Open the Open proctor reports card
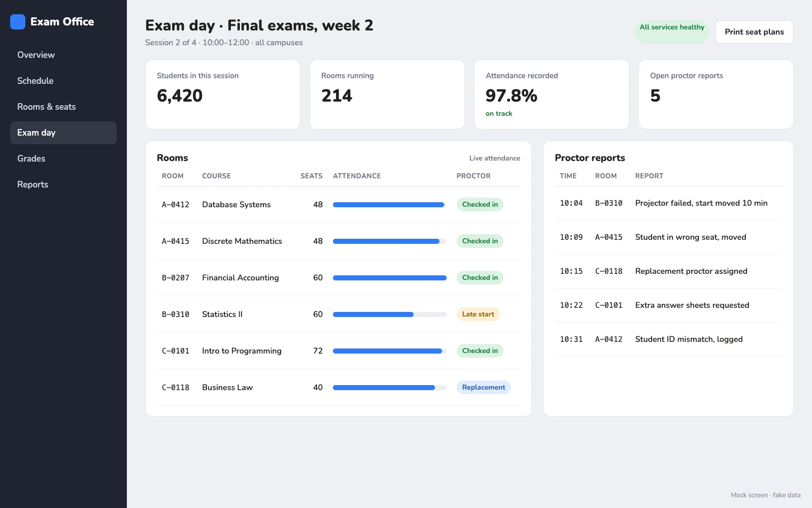The width and height of the screenshot is (812, 508). tap(716, 94)
